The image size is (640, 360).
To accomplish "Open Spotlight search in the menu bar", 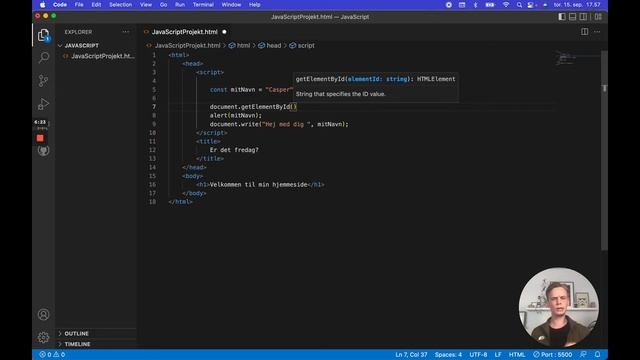I will click(x=519, y=5).
